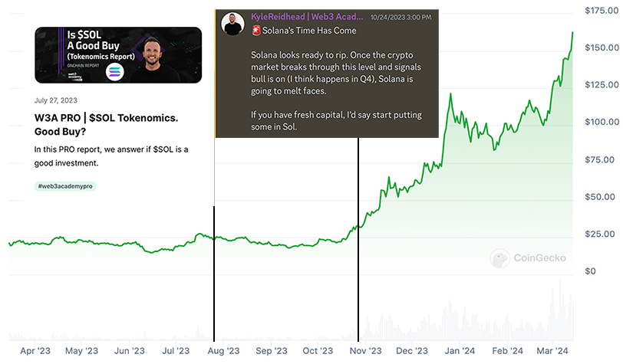Click the Solana logo in the report banner

click(114, 71)
